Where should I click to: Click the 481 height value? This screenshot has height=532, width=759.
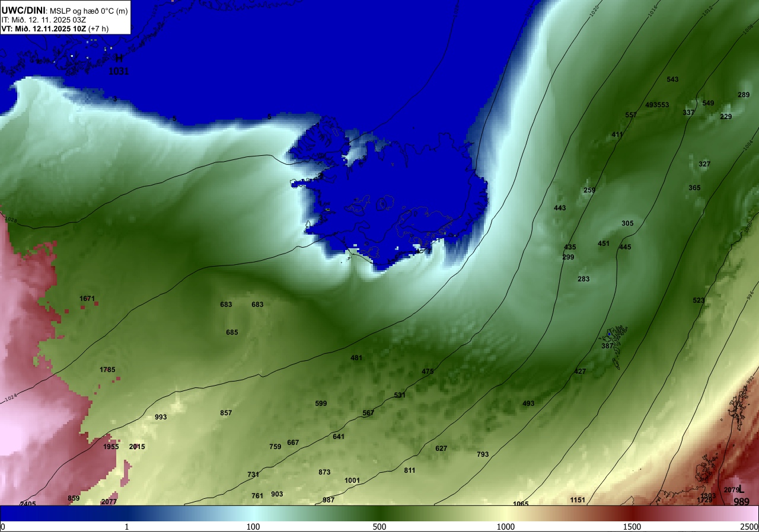[x=356, y=358]
